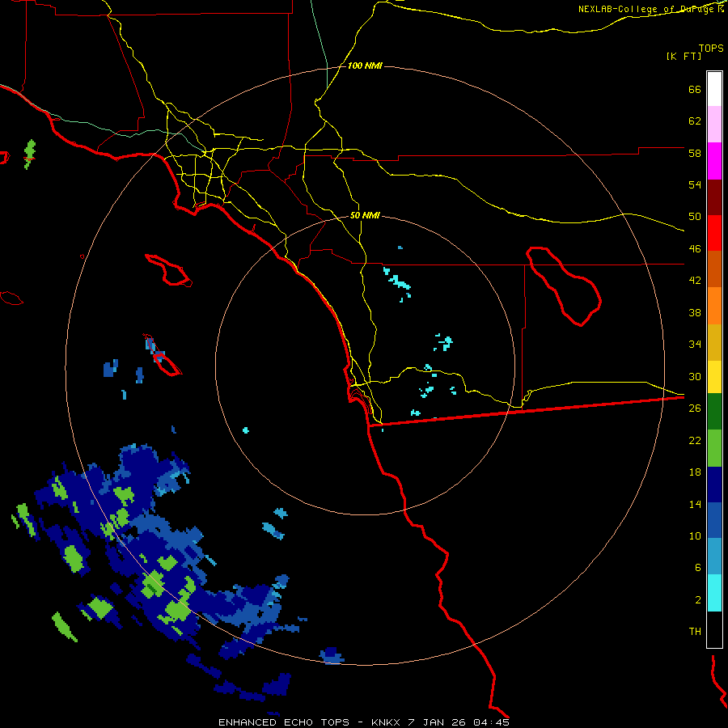Click the [K FT] units label
The width and height of the screenshot is (728, 728).
pos(684,57)
